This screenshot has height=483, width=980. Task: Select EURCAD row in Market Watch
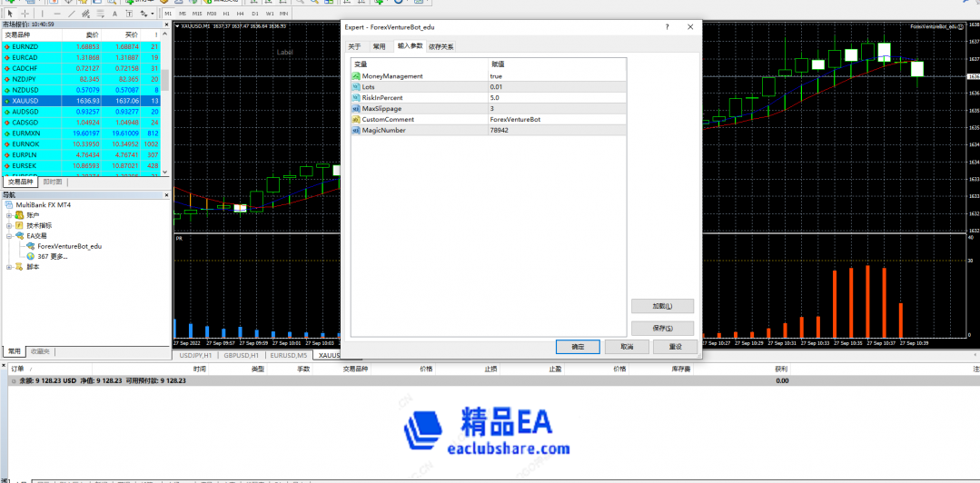coord(81,57)
